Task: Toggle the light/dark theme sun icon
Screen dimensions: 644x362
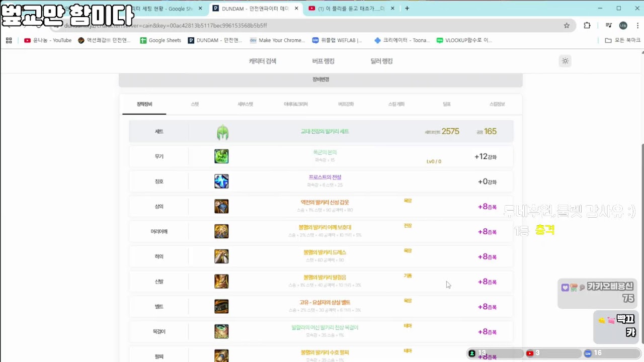Action: click(x=565, y=61)
